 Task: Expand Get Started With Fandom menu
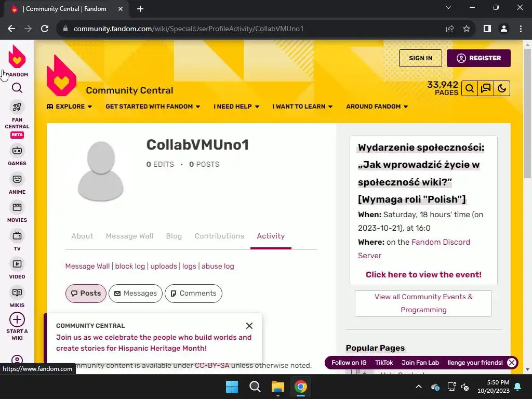[x=153, y=107]
